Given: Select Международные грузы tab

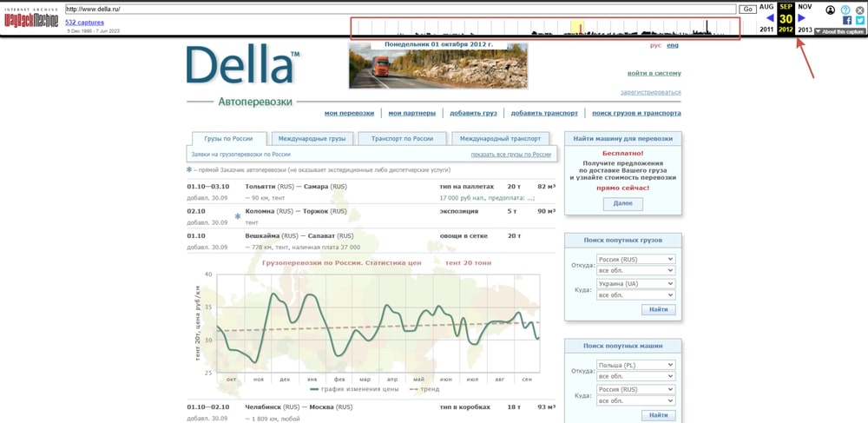Looking at the screenshot, I should click(312, 138).
